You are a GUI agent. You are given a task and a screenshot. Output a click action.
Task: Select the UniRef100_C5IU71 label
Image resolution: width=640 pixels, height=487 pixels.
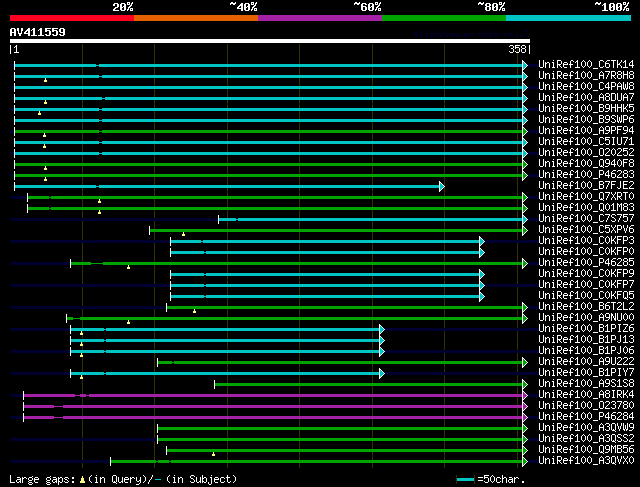tap(586, 142)
